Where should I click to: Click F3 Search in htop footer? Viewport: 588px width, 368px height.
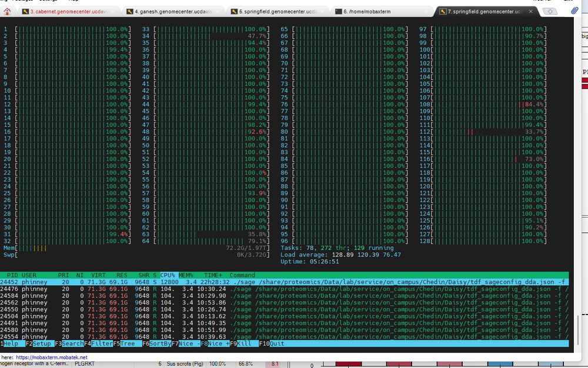click(x=69, y=344)
